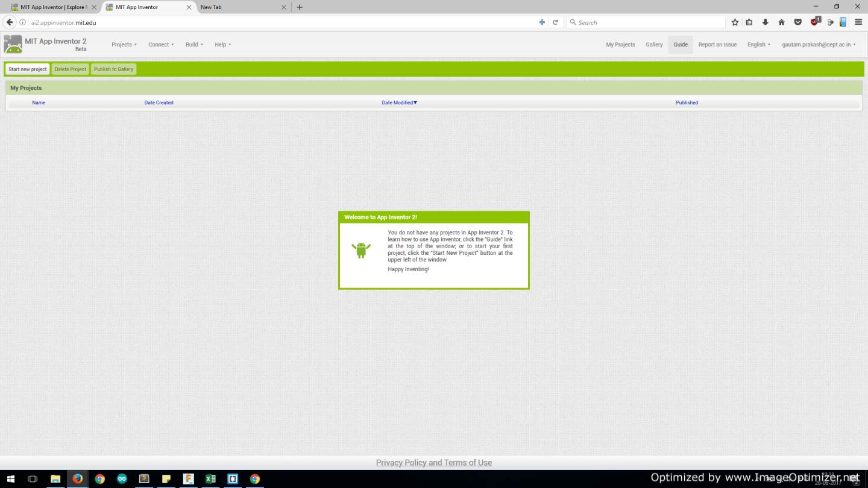This screenshot has width=868, height=488.
Task: Go back with the browser back arrow
Action: point(9,22)
